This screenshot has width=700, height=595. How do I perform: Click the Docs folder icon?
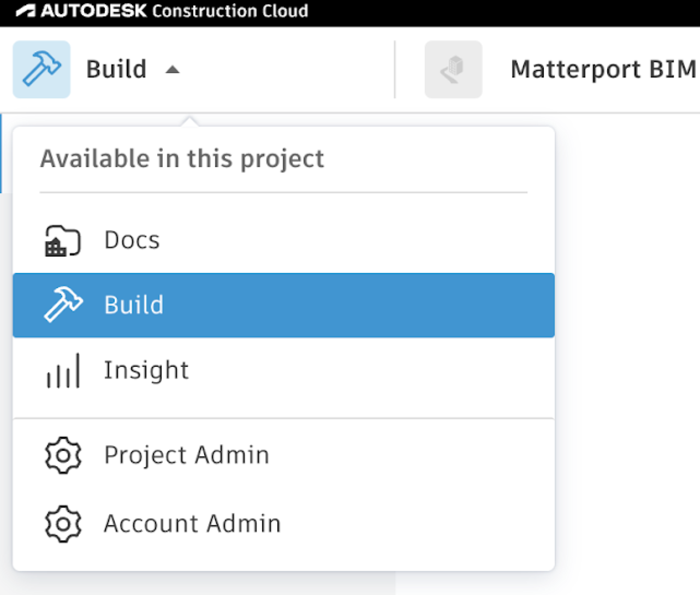pyautogui.click(x=62, y=241)
